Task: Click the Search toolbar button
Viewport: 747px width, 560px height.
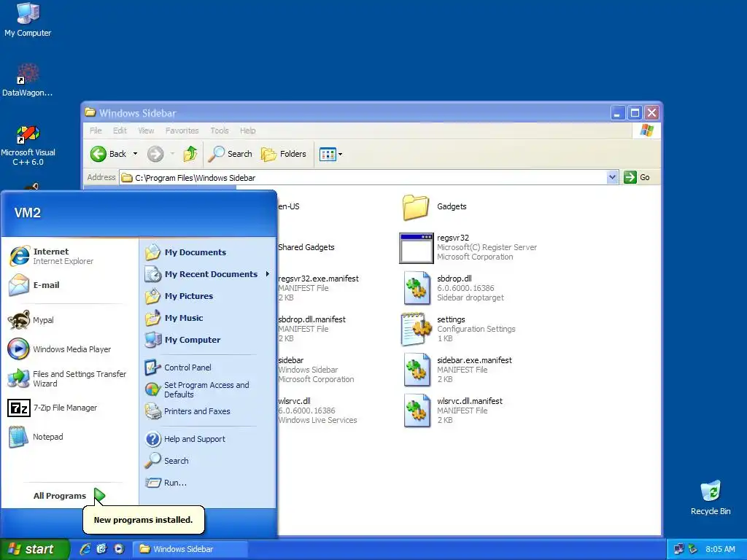Action: [230, 154]
